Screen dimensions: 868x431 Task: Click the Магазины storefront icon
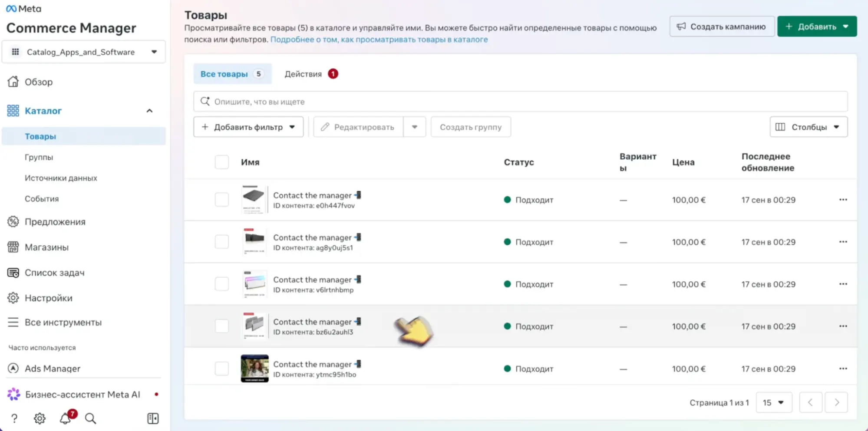coord(13,247)
